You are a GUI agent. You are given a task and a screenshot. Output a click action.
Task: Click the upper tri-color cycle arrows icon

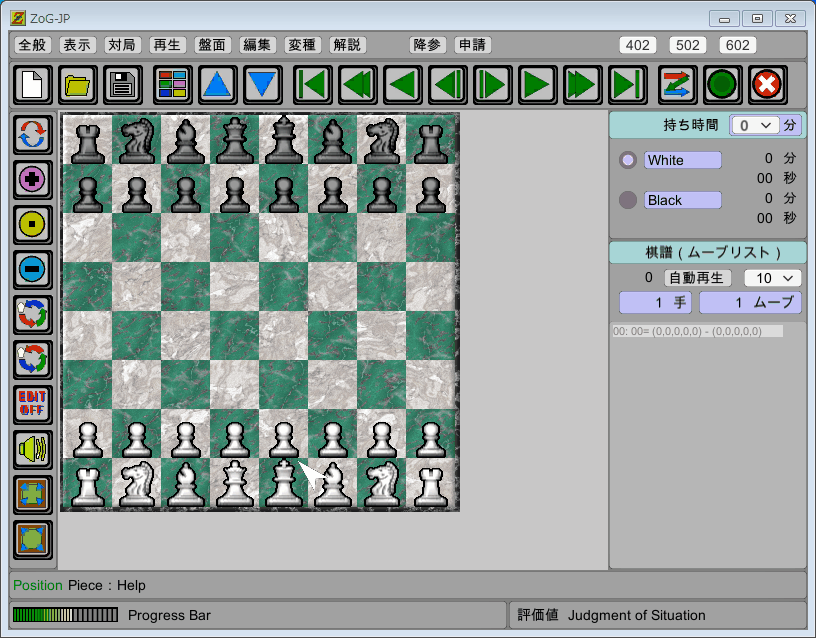(x=33, y=314)
